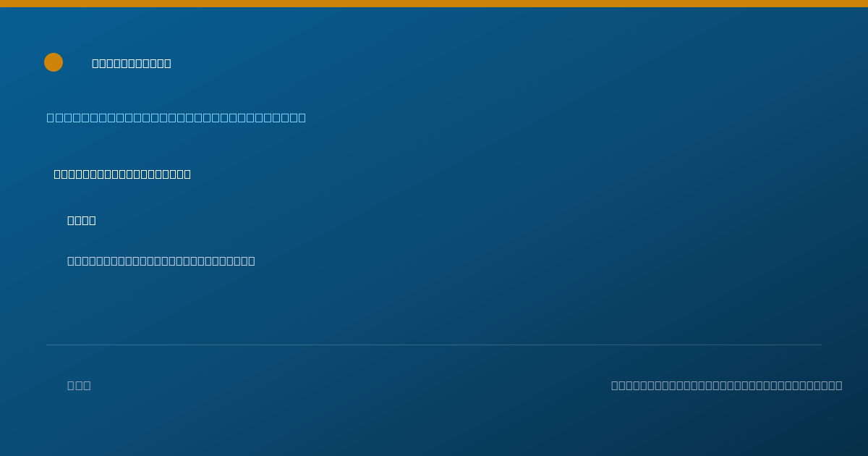Click the short four-character white label
The width and height of the screenshot is (868, 456).
tap(82, 220)
